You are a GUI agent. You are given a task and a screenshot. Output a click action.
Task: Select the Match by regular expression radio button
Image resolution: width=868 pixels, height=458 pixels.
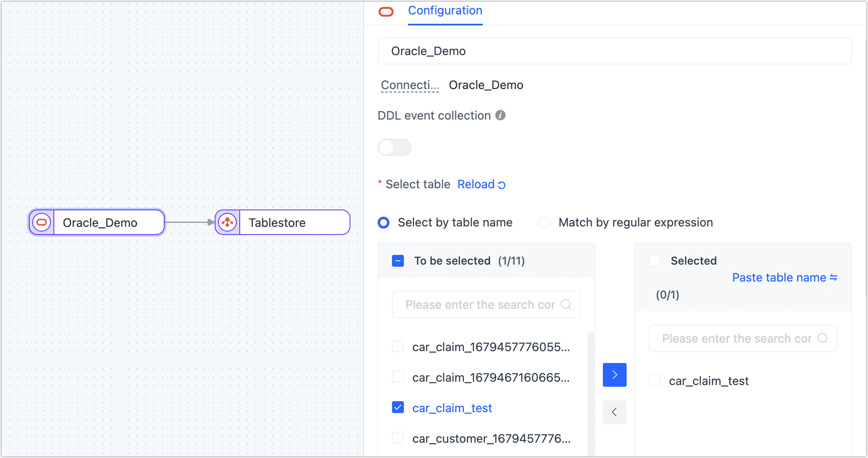coord(544,222)
